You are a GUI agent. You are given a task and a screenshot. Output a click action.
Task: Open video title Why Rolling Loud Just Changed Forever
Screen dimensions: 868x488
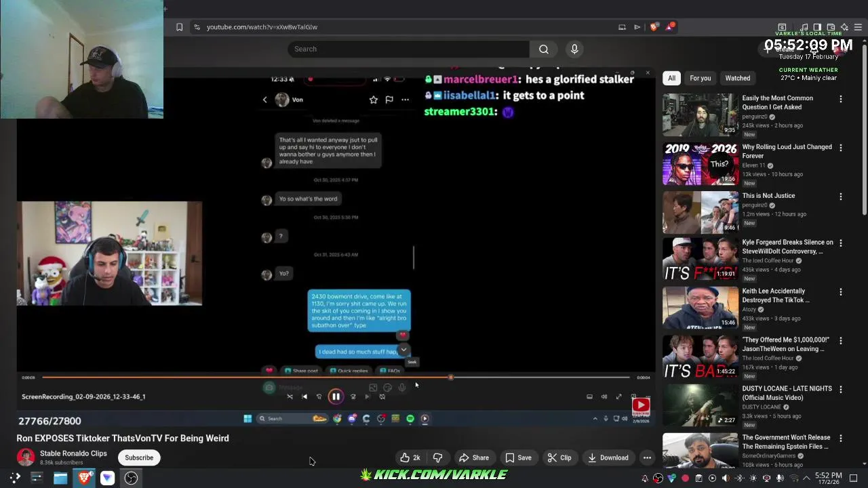(x=787, y=151)
